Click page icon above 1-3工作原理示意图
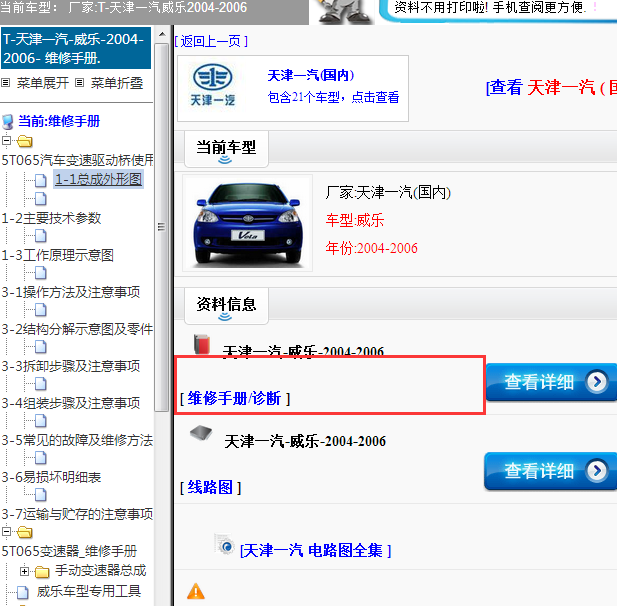 point(41,236)
